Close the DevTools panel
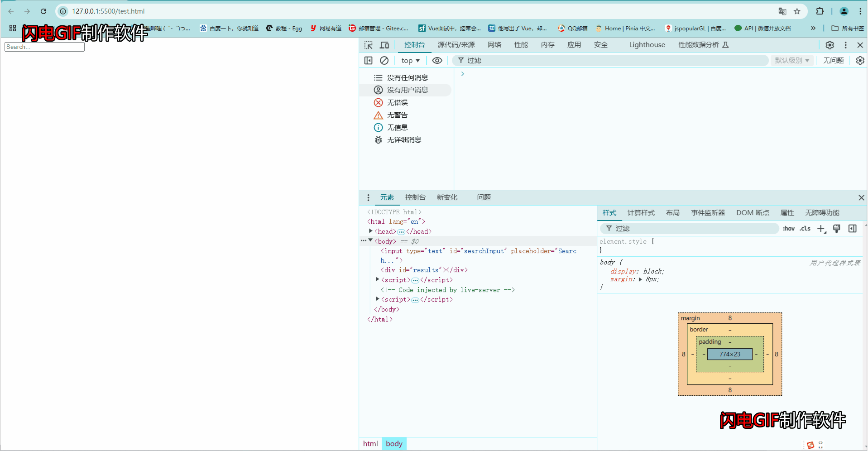This screenshot has width=868, height=451. pos(860,45)
